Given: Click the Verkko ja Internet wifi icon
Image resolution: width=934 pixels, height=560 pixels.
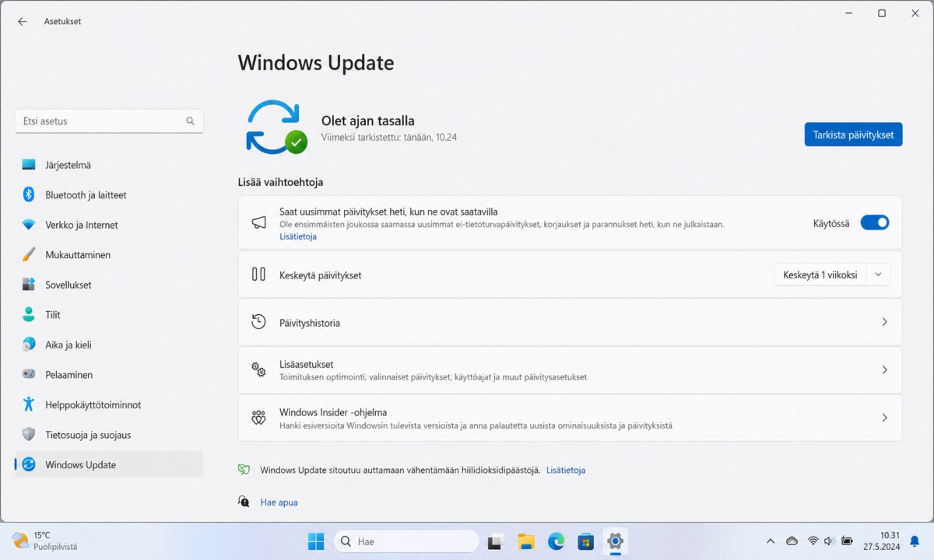Looking at the screenshot, I should click(x=29, y=225).
